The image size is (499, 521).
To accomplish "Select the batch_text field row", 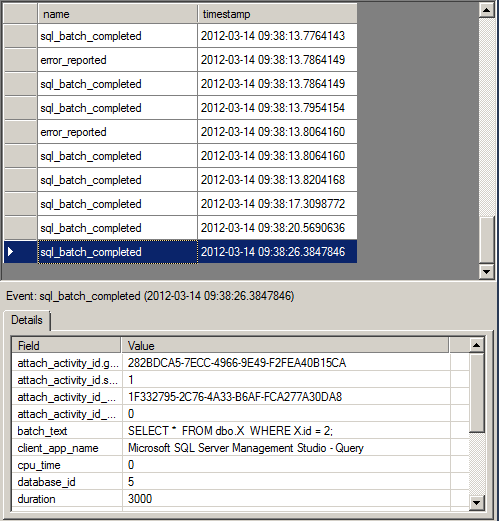I will click(240, 431).
